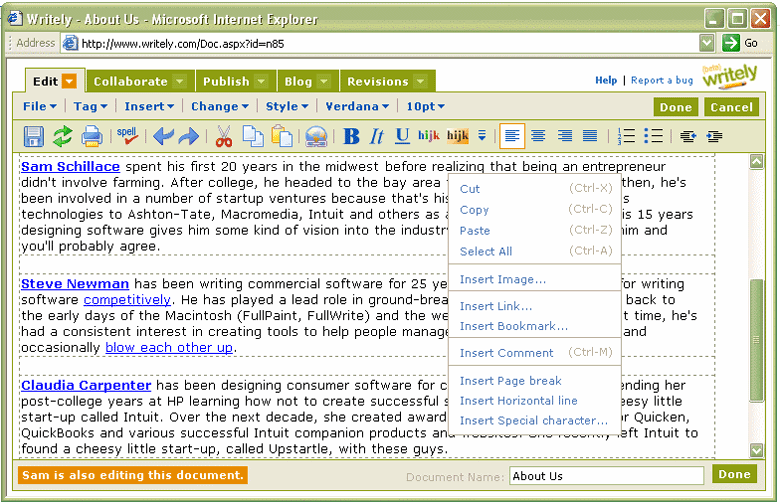Open the text color hijk tool
Screen dimensions: 780x504
[x=428, y=135]
